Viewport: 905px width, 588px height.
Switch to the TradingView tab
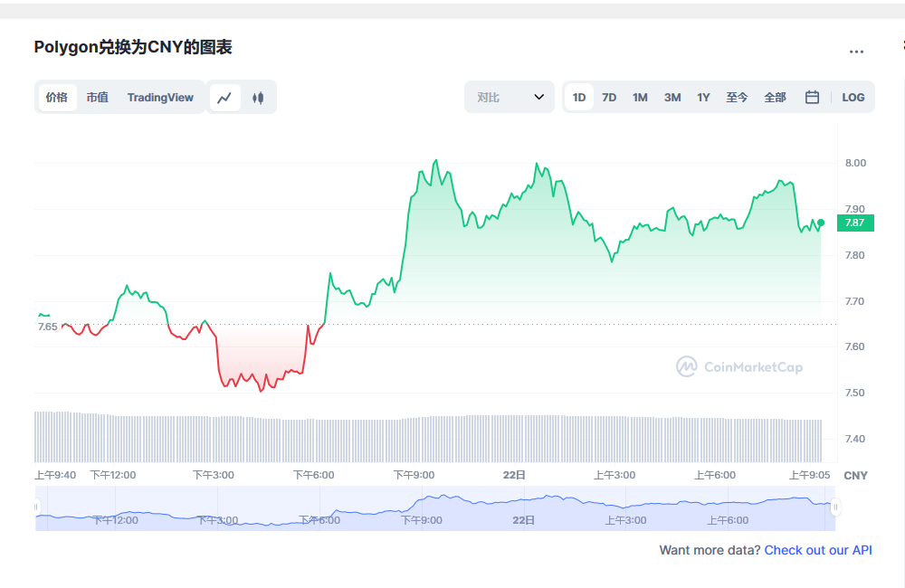(160, 97)
